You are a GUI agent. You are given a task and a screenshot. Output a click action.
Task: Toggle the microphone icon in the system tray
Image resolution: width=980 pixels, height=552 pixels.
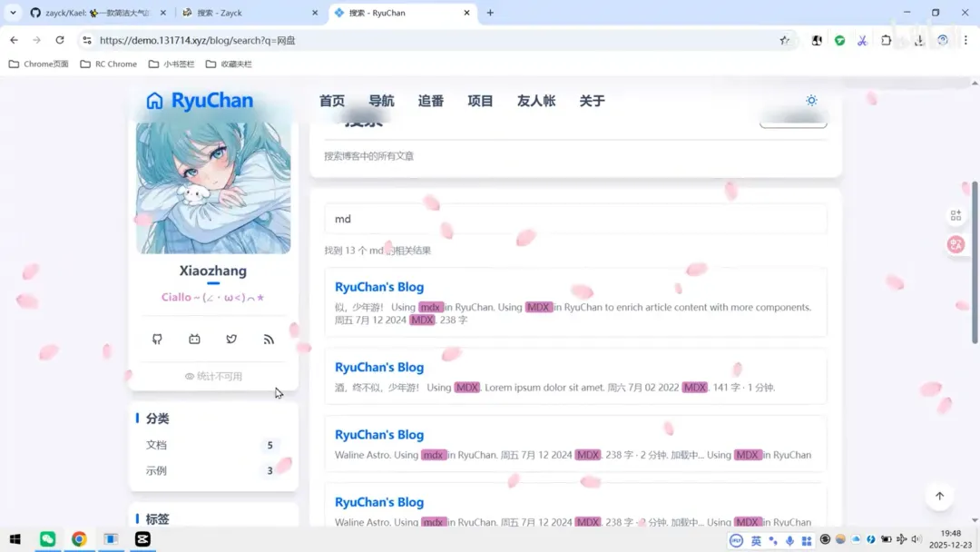point(789,539)
